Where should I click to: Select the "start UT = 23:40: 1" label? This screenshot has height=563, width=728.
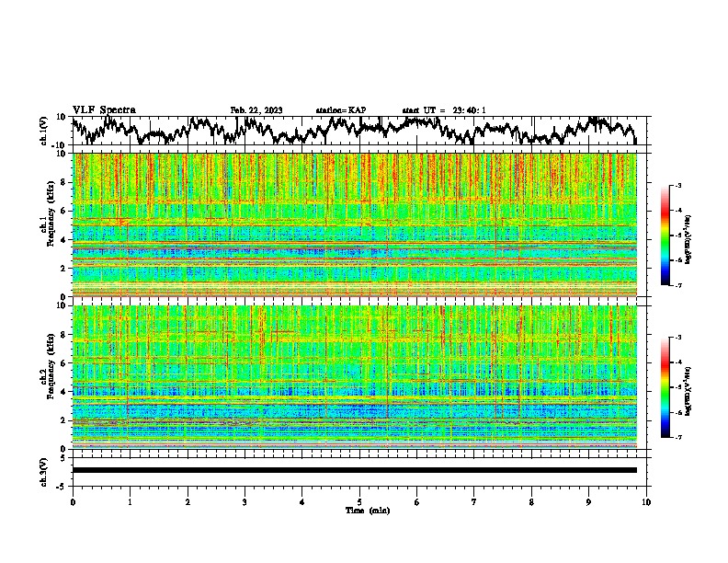pyautogui.click(x=444, y=110)
